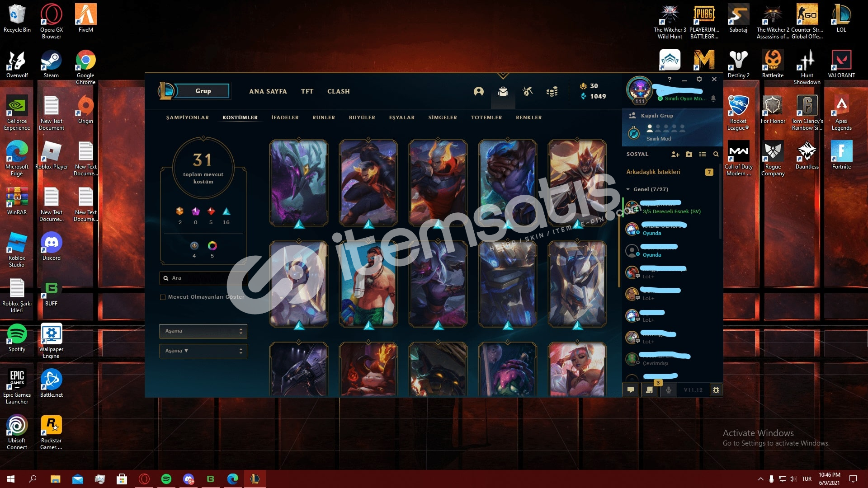Viewport: 868px width, 488px height.
Task: Go to ANA SAYFA
Action: tap(268, 91)
